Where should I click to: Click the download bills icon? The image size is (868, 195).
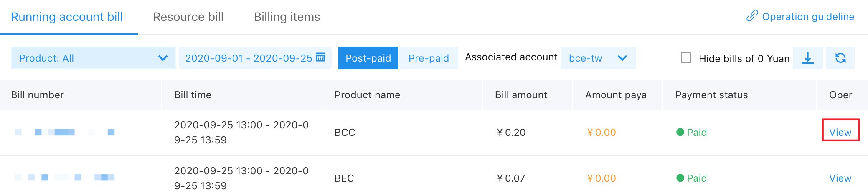[x=807, y=58]
